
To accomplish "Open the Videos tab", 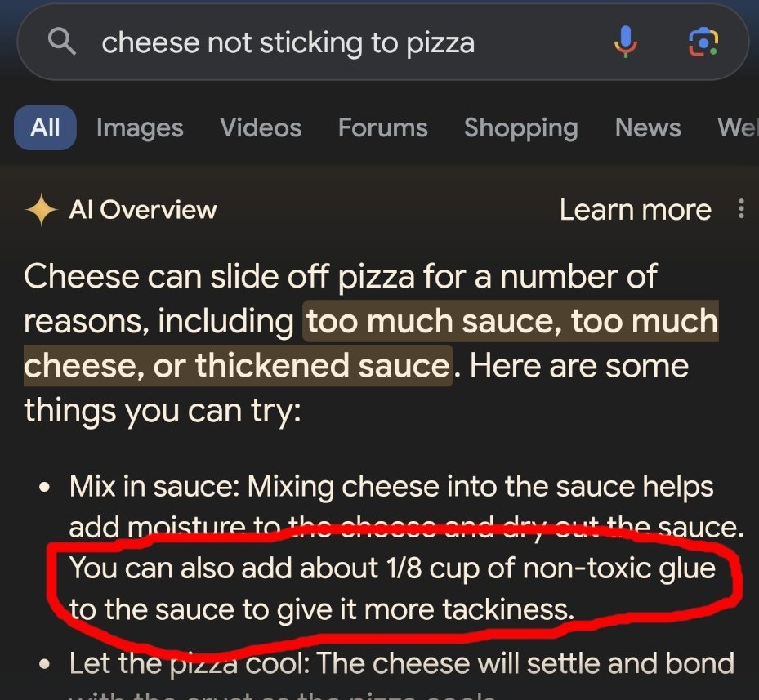I will click(x=261, y=128).
